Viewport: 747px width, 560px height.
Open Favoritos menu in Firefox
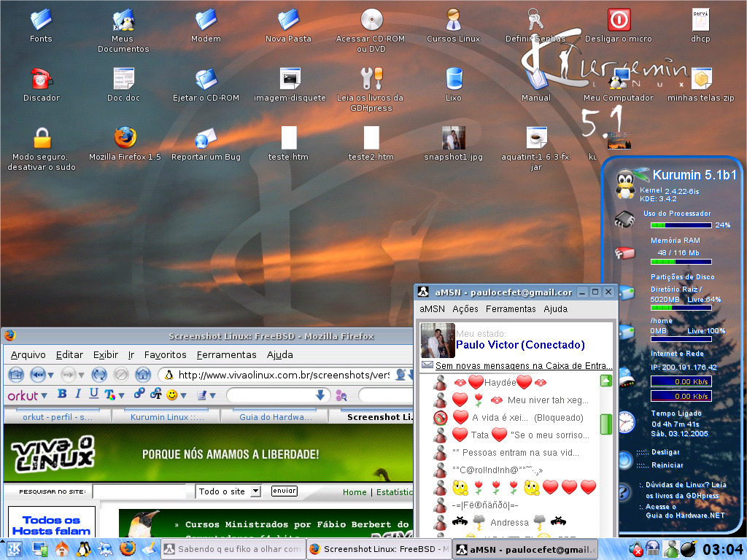click(x=166, y=355)
